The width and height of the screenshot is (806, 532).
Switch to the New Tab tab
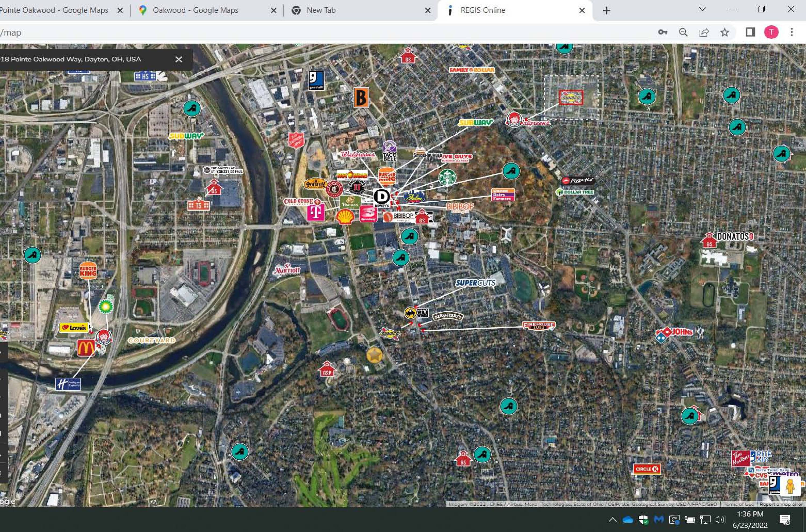click(x=321, y=10)
